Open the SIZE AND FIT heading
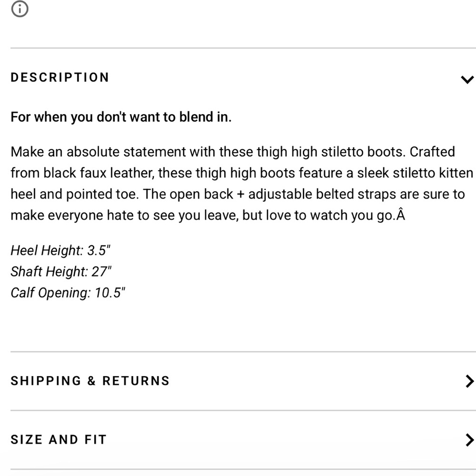Image resolution: width=476 pixels, height=476 pixels. (59, 439)
